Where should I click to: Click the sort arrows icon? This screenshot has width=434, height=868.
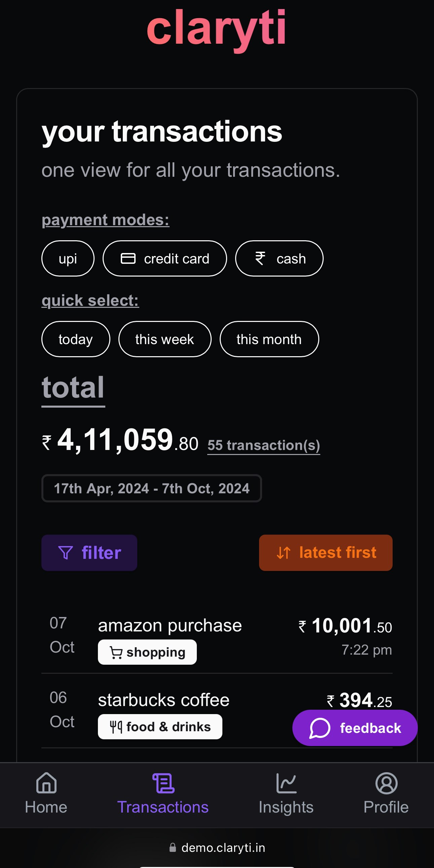point(283,552)
